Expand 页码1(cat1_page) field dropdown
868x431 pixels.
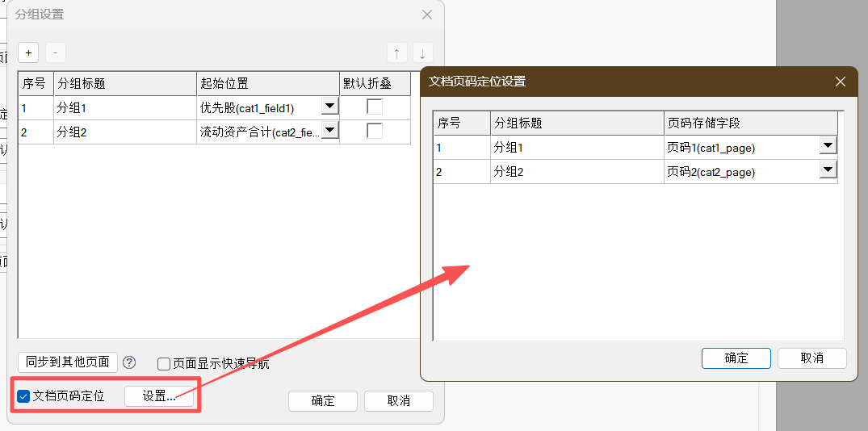click(x=828, y=147)
